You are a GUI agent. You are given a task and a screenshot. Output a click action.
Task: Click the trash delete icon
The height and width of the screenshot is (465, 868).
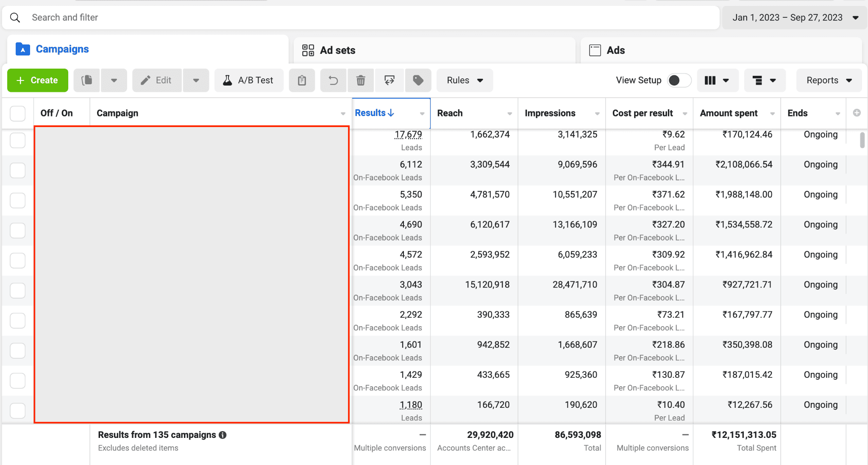coord(361,80)
